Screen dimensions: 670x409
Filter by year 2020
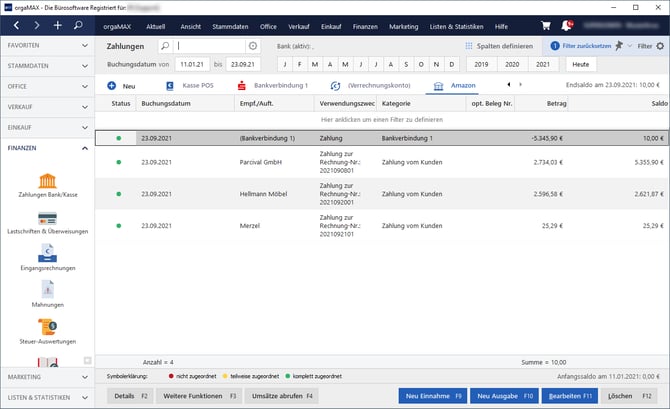(x=512, y=65)
